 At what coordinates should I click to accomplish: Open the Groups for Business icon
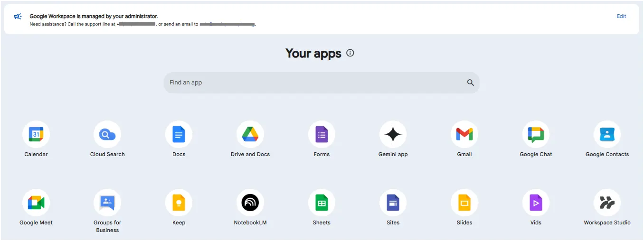107,203
